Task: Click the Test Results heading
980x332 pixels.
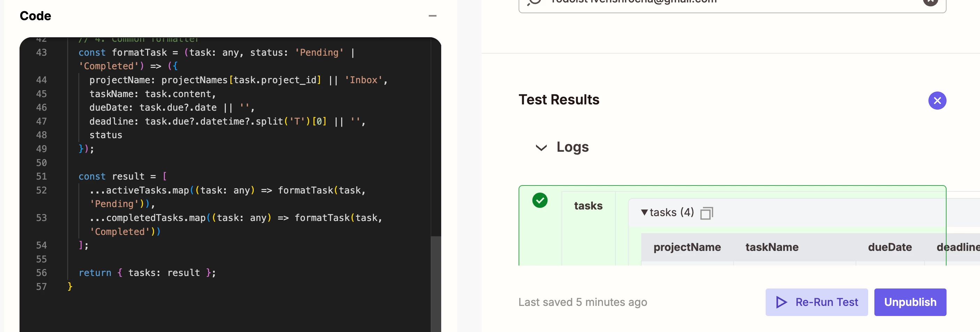Action: click(x=559, y=100)
